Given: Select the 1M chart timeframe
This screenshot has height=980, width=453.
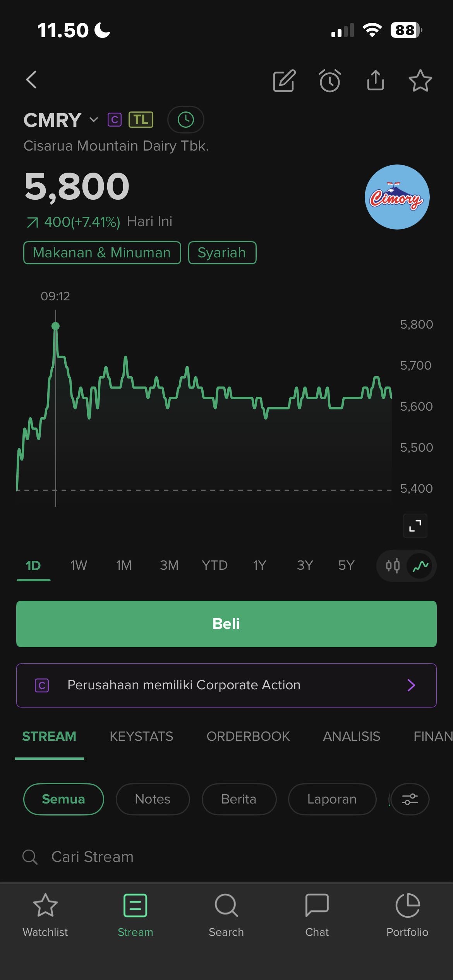Looking at the screenshot, I should click(124, 565).
